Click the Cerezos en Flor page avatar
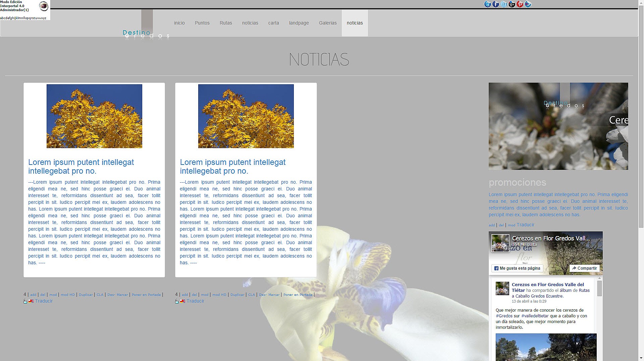The width and height of the screenshot is (644, 361). click(500, 243)
